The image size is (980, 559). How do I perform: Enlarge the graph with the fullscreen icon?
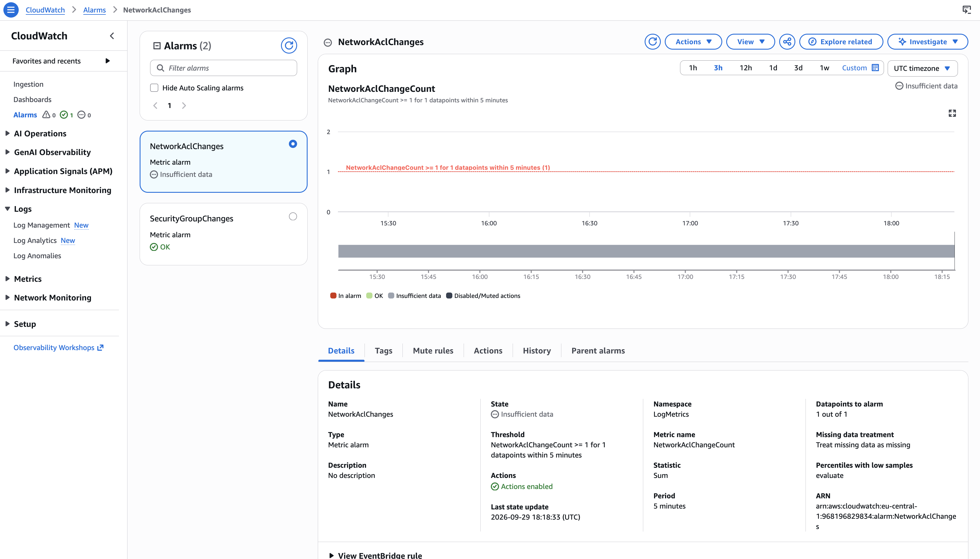click(x=952, y=113)
